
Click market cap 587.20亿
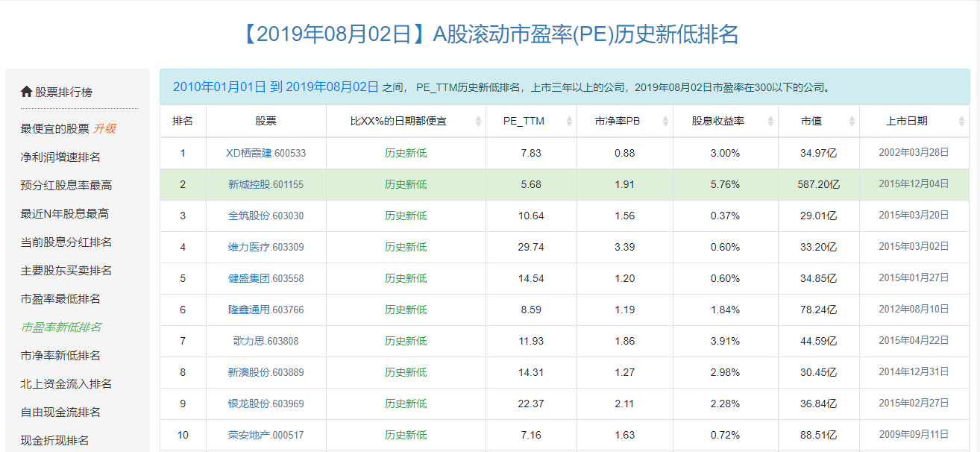(818, 184)
